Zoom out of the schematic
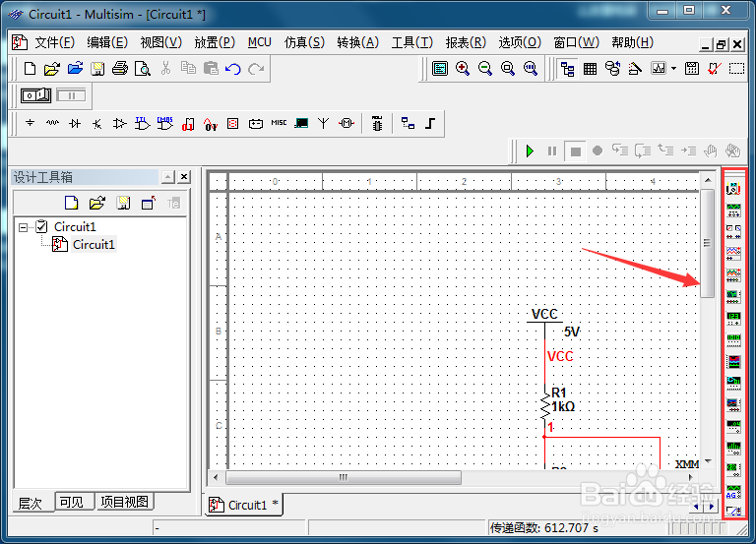 (x=485, y=69)
